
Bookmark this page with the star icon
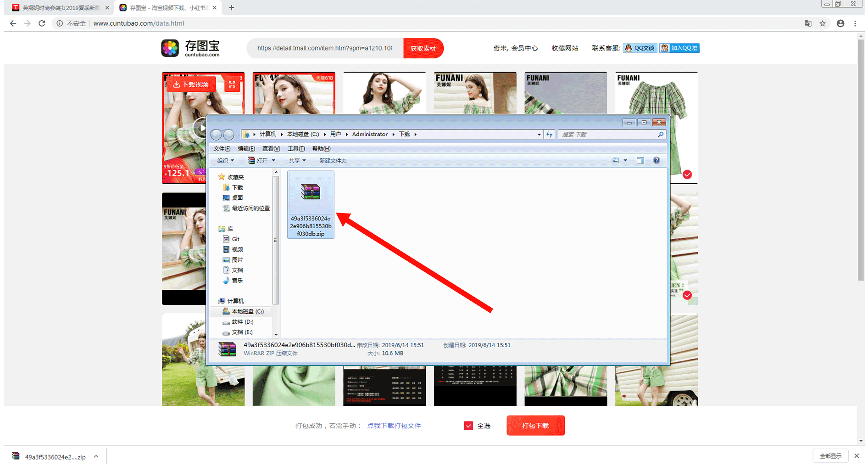pyautogui.click(x=823, y=23)
